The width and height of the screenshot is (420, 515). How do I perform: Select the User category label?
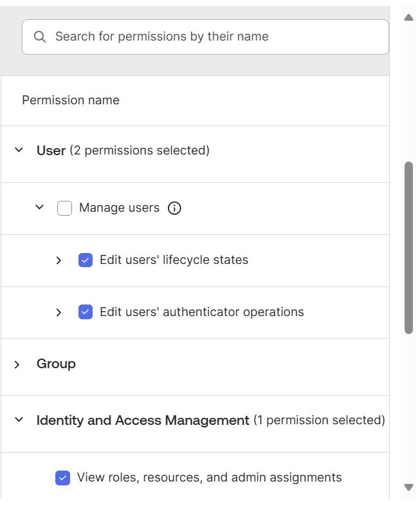tap(51, 151)
